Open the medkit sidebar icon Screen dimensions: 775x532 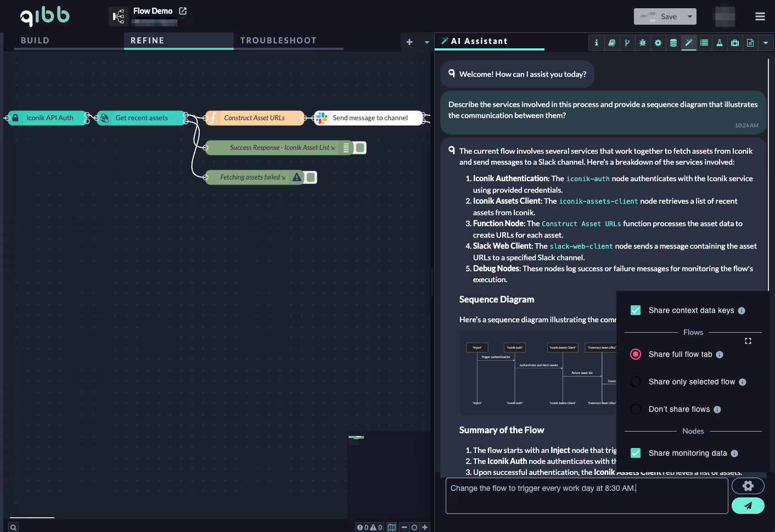734,43
